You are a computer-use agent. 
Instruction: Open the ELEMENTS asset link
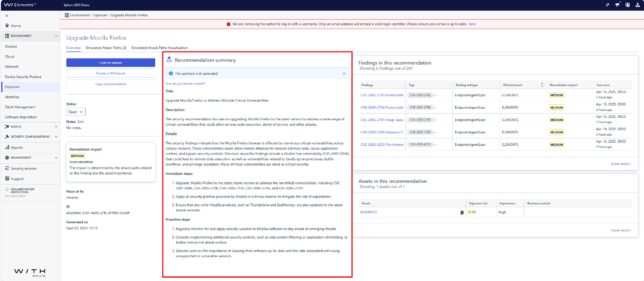(369, 212)
